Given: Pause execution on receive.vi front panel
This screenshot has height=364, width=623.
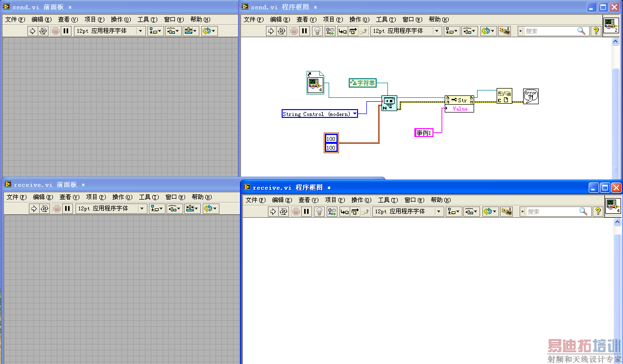Looking at the screenshot, I should tap(68, 208).
